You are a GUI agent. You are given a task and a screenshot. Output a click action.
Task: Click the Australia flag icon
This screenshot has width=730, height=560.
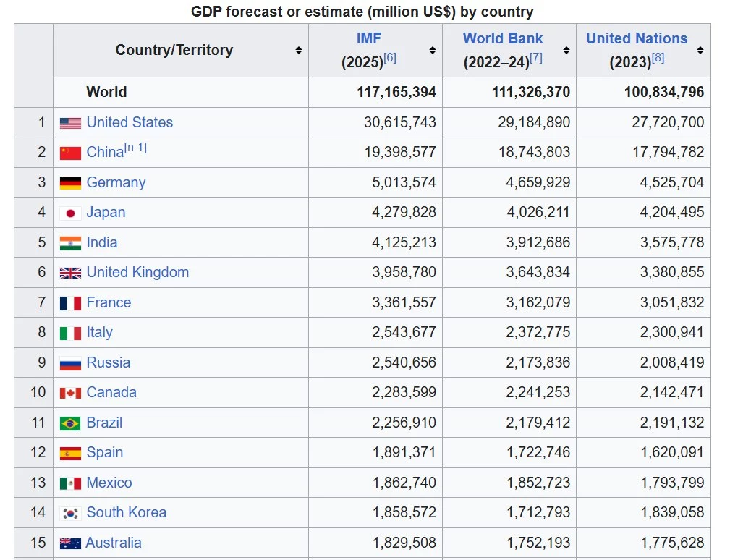pos(70,543)
